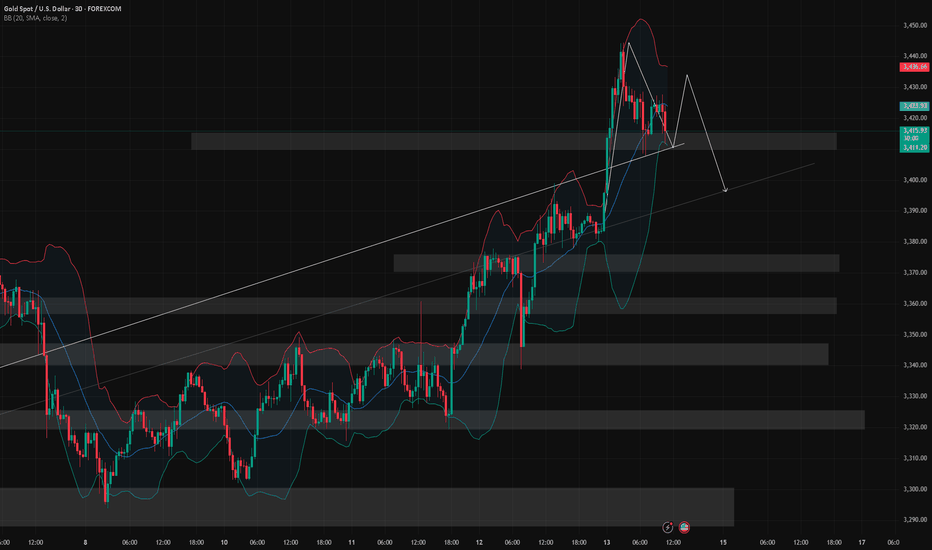Click date 15 on the time axis

click(x=723, y=542)
